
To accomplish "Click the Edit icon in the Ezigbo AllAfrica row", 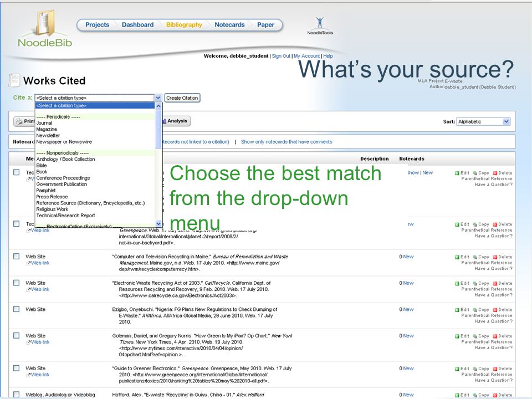I will pos(457,310).
